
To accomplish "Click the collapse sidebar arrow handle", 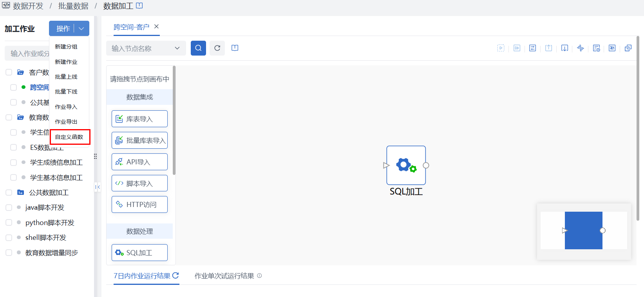I will [x=98, y=187].
